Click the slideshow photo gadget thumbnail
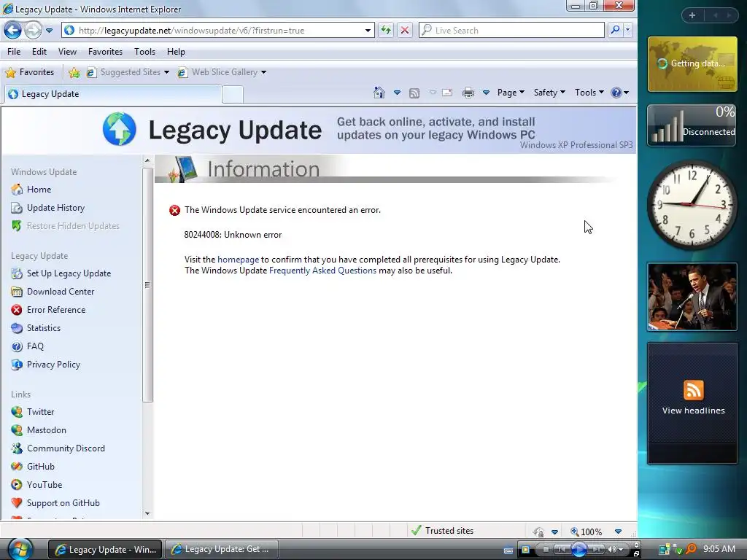Image resolution: width=747 pixels, height=560 pixels. coord(692,297)
